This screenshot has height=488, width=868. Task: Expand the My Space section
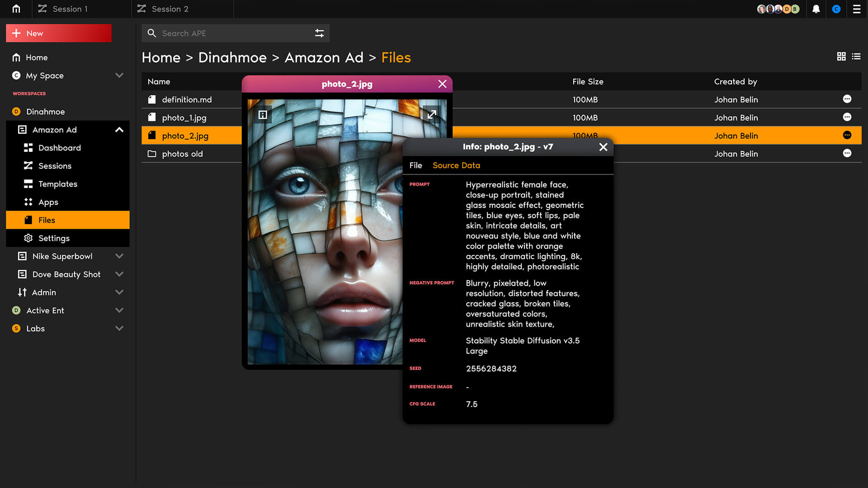coord(119,75)
